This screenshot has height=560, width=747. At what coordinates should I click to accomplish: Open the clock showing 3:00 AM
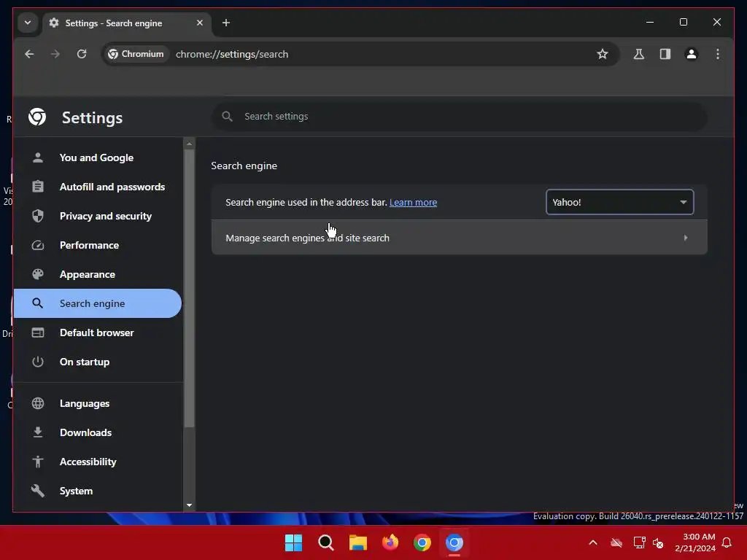[695, 542]
